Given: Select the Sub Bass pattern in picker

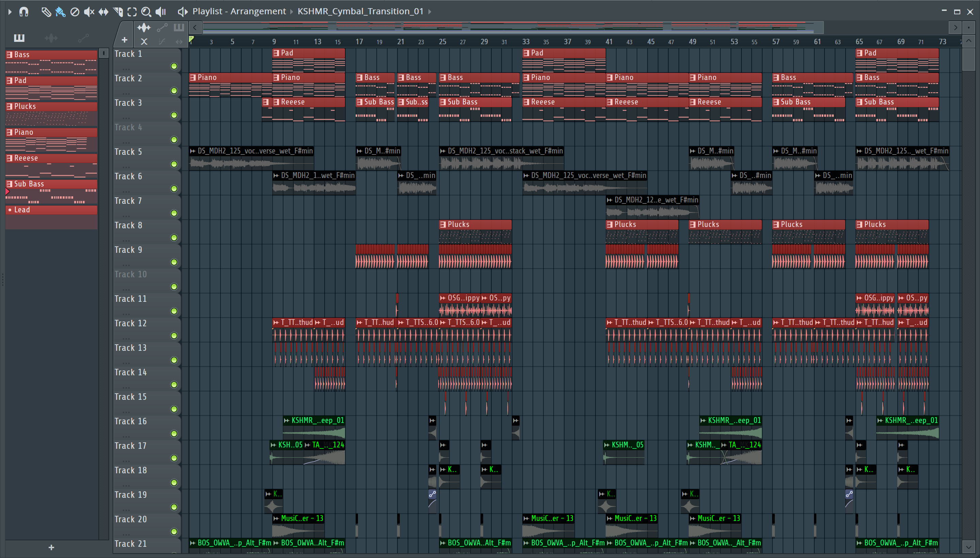Looking at the screenshot, I should [51, 191].
